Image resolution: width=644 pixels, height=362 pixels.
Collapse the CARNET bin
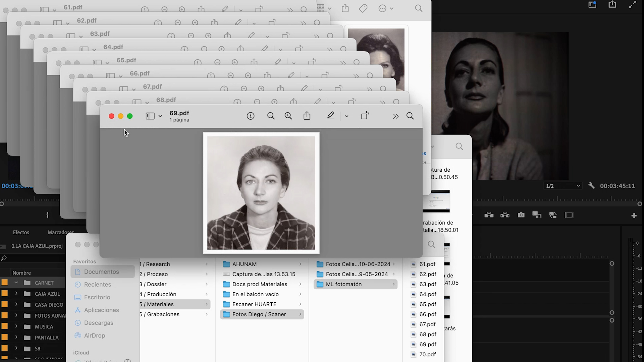[x=16, y=283]
